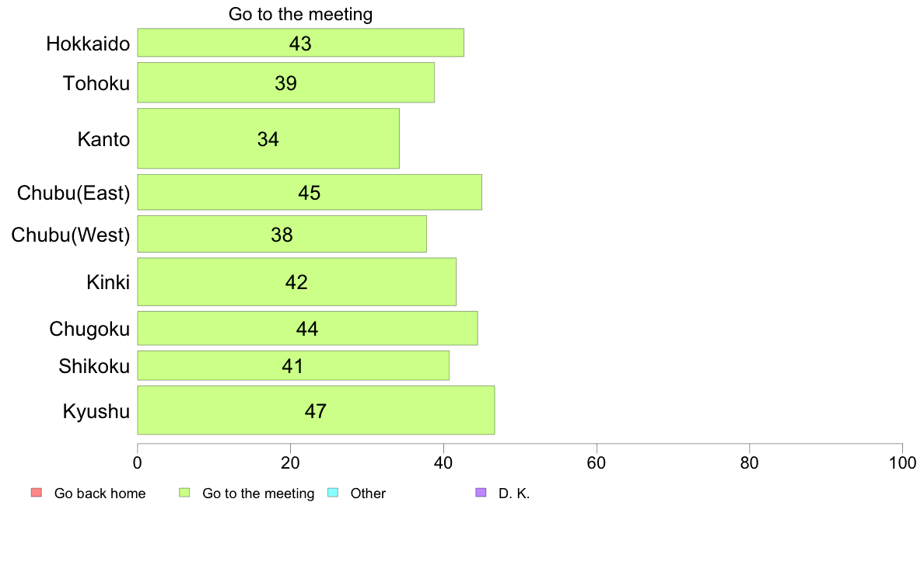Click the Kyushu bar labeled 47
924x572 pixels.
316,410
